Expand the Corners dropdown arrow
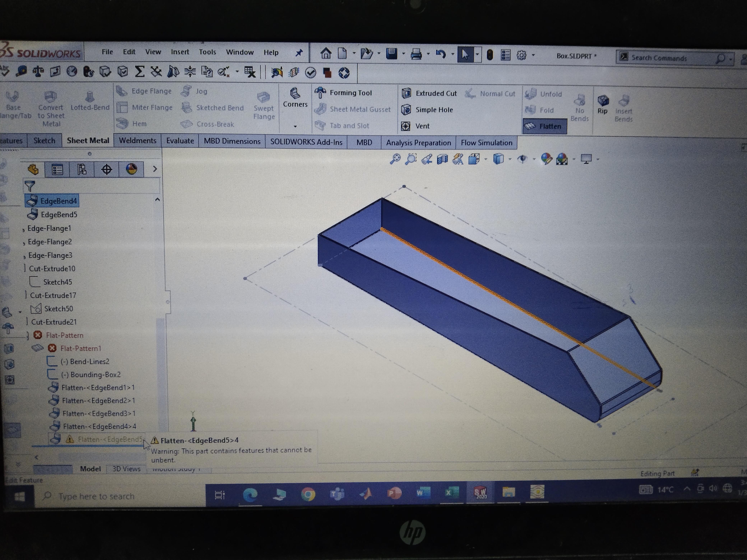Screen dimensions: 747x560 pyautogui.click(x=295, y=126)
